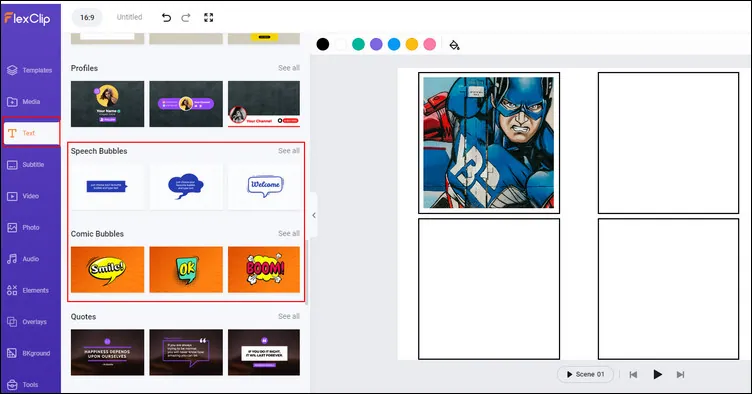Pick the blue color swatch
Image resolution: width=752 pixels, height=394 pixels.
[x=394, y=45]
